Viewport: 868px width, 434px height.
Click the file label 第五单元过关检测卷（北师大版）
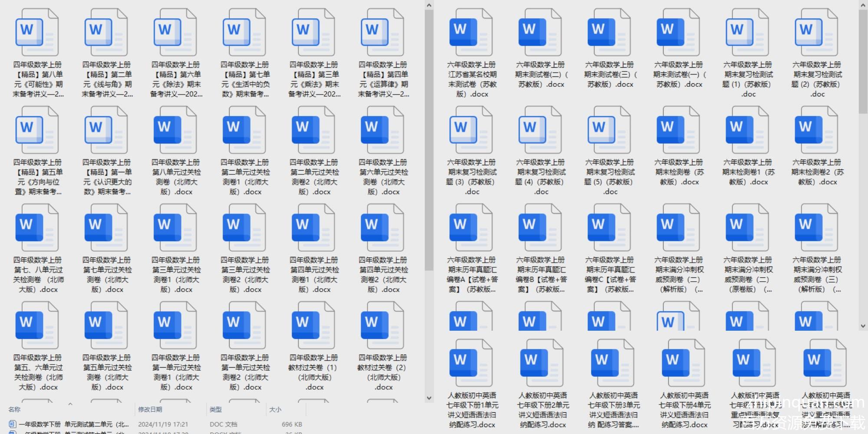[106, 372]
